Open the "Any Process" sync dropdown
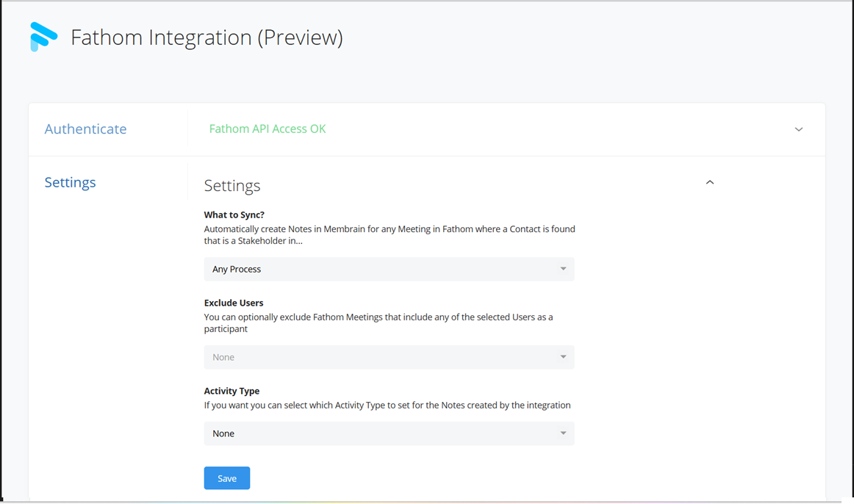 coord(388,269)
